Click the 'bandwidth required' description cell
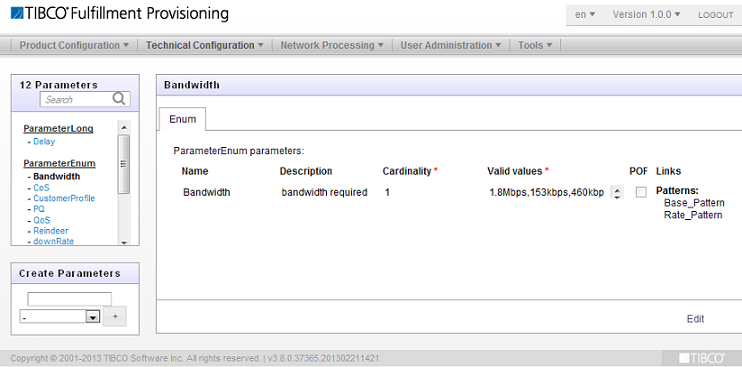Screen dimensions: 742x367 click(324, 192)
